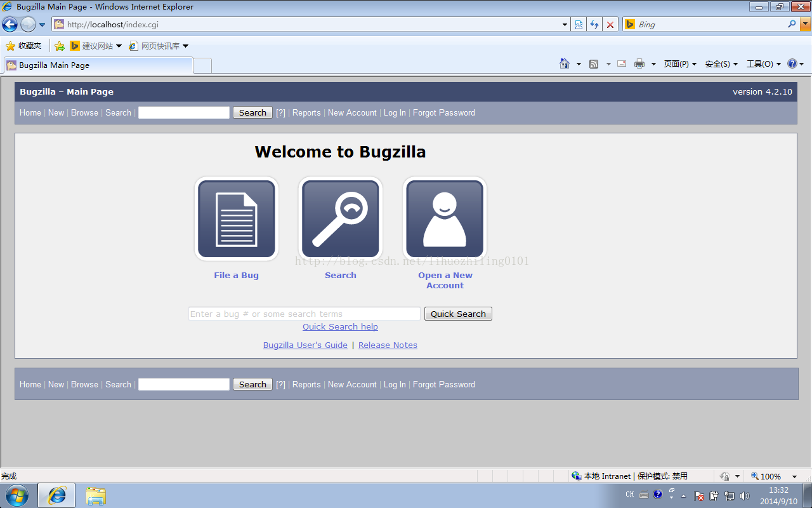The height and width of the screenshot is (508, 812).
Task: Open the zoom level dropdown arrow
Action: [x=794, y=476]
